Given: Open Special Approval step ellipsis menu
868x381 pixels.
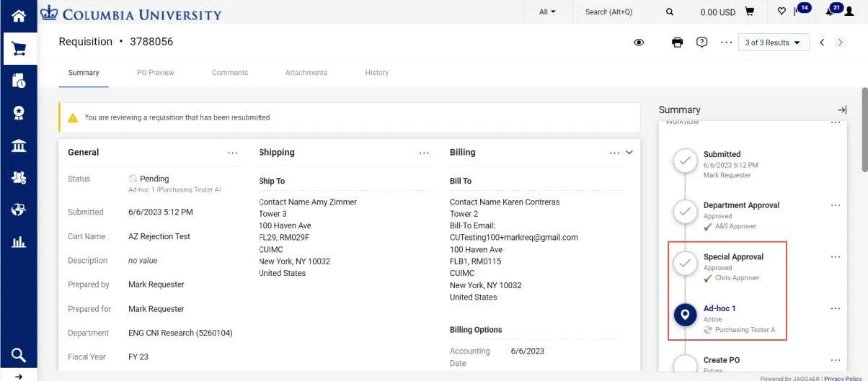Looking at the screenshot, I should 836,257.
